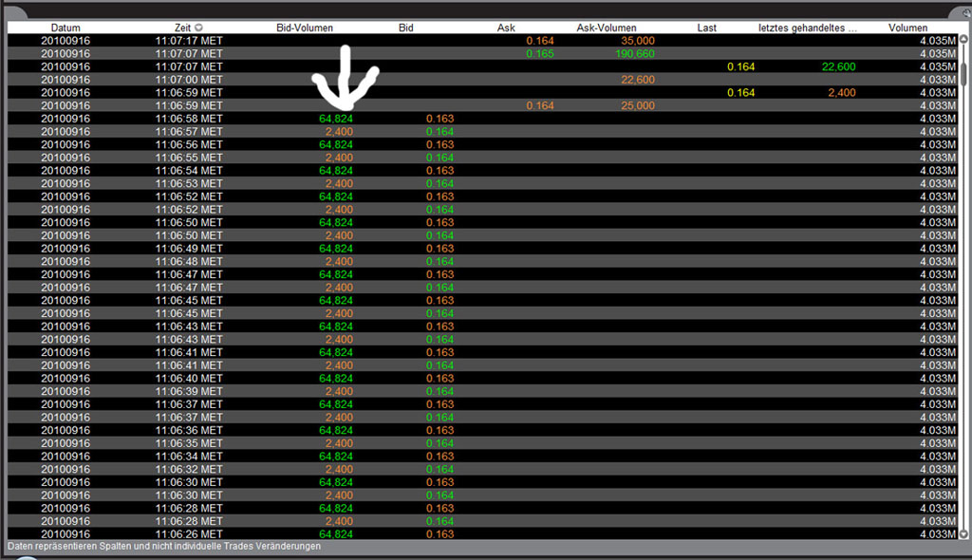Select the 11:07:17 MET time cell
Image resolution: width=972 pixels, height=560 pixels.
(189, 41)
